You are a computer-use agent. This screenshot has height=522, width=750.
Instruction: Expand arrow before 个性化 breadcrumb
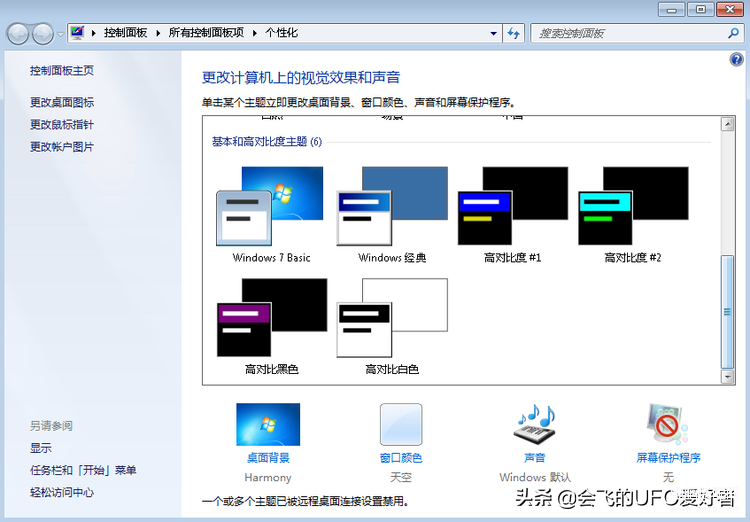point(255,33)
